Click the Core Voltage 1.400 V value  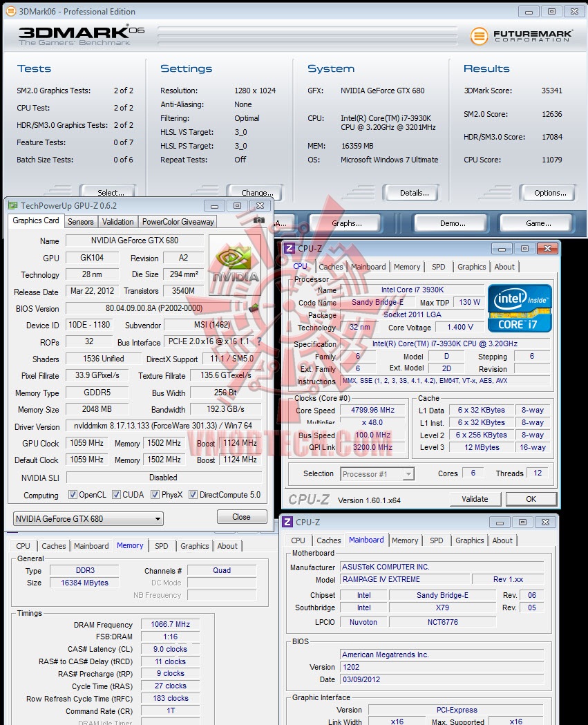[x=460, y=327]
